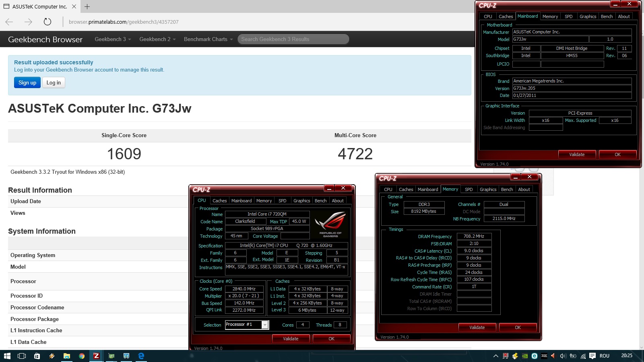Go forward in the Edge browser
The height and width of the screenshot is (362, 644).
tap(28, 22)
